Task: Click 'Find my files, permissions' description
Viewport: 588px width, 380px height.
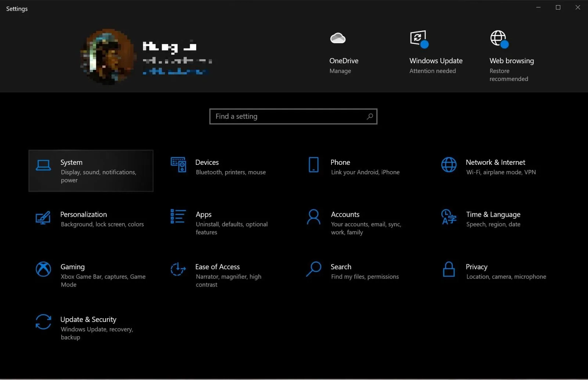Action: coord(365,277)
